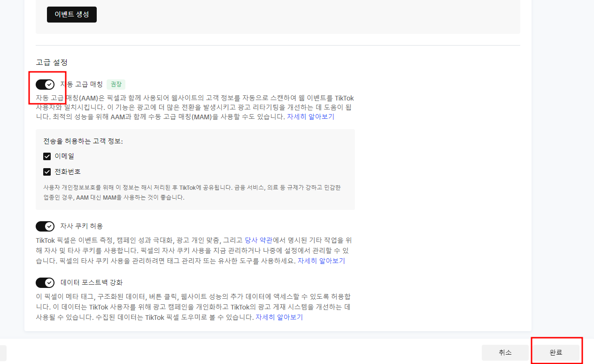Click the checkmark icon on the cookie toggle
Screen dimensions: 594x364
pyautogui.click(x=48, y=226)
